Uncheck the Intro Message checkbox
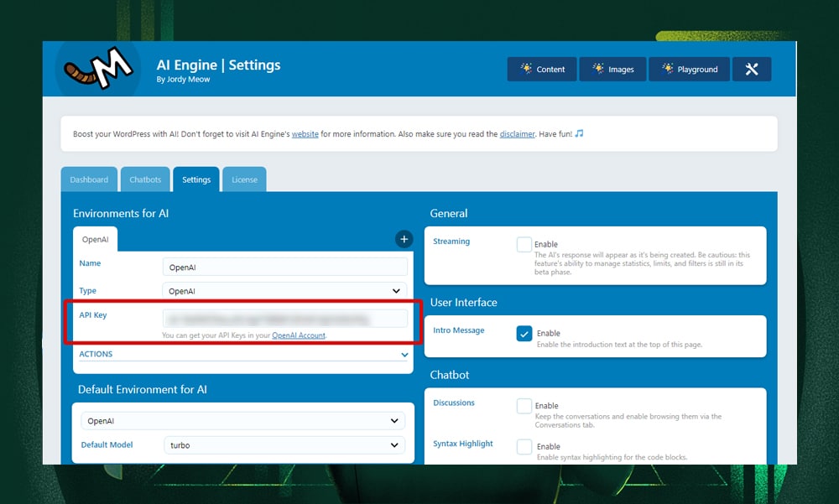Screen dimensions: 839x504 pos(524,334)
